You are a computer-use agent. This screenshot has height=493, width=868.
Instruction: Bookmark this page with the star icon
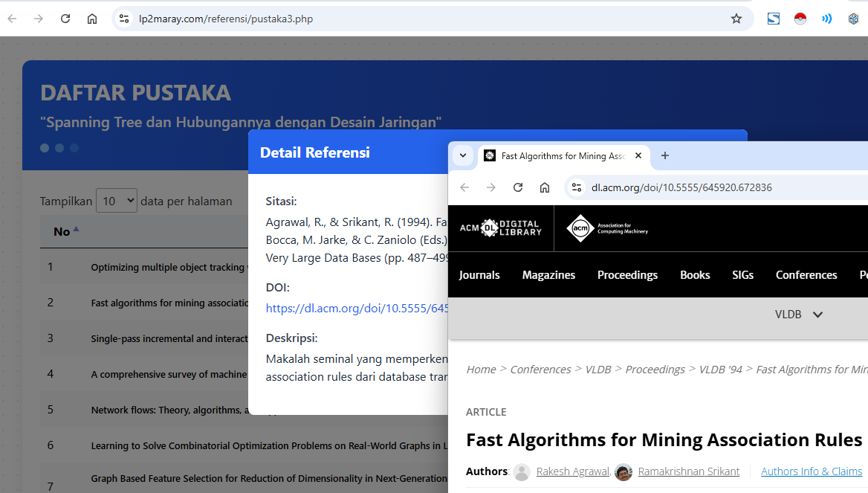point(736,19)
